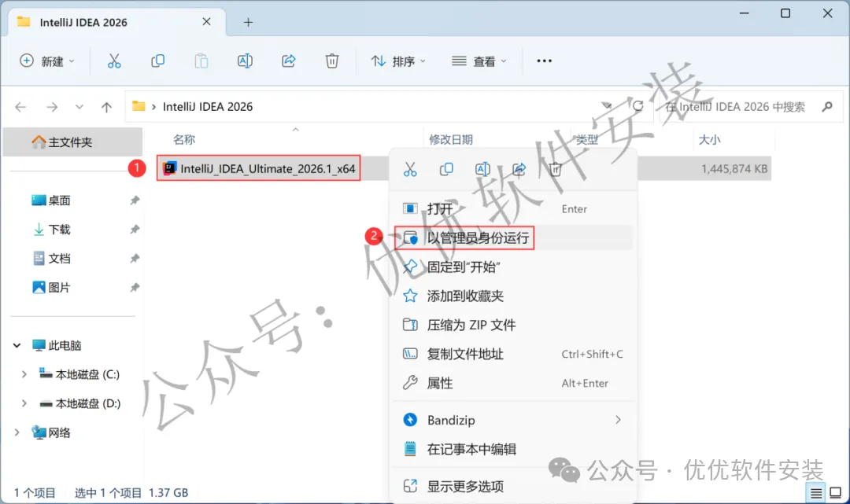Viewport: 850px width, 504px height.
Task: Click the search magnifier icon
Action: [x=827, y=107]
